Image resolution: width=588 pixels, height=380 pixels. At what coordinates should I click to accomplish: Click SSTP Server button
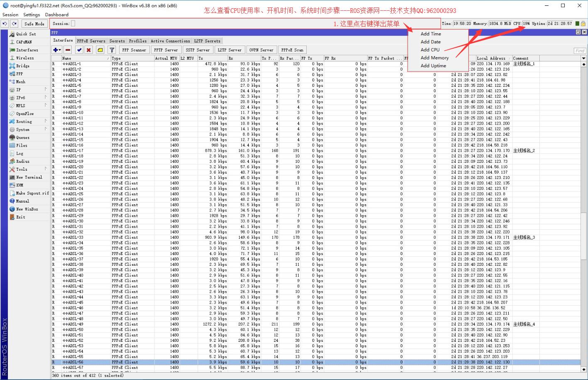point(198,50)
